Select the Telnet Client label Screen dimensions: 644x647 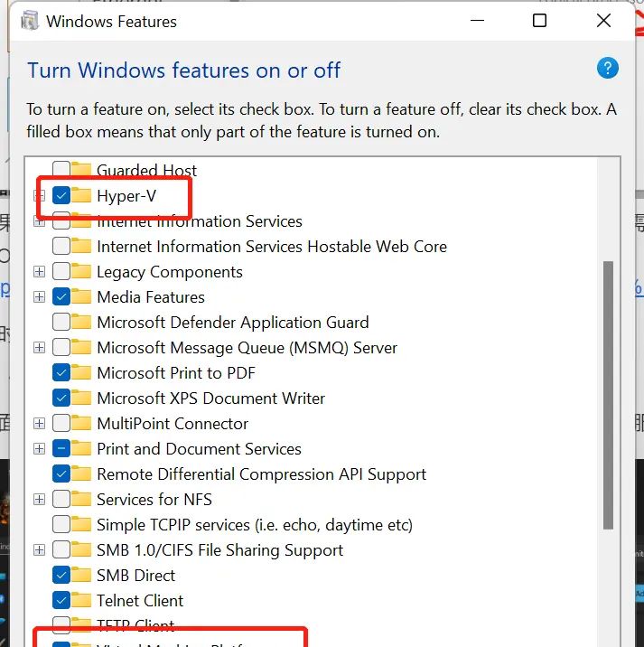[140, 601]
